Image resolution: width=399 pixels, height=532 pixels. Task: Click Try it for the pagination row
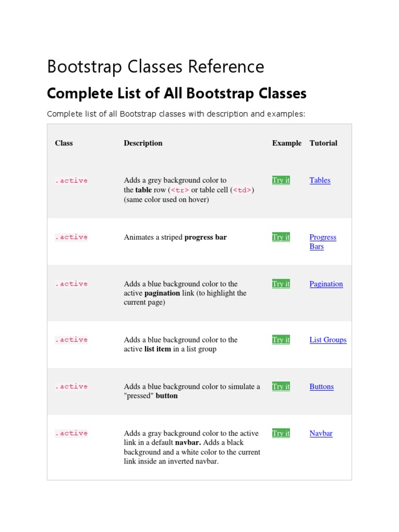[x=281, y=284]
